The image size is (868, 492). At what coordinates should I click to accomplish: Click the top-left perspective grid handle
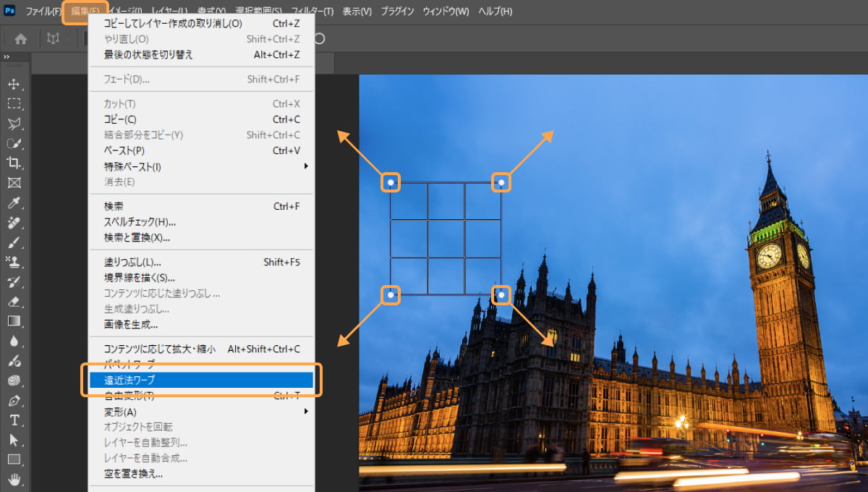tap(391, 182)
